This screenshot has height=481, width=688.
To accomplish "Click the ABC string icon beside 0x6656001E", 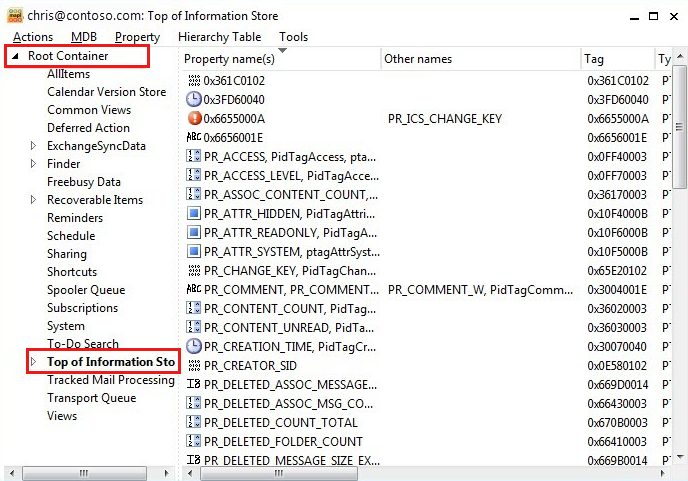I will coord(194,137).
